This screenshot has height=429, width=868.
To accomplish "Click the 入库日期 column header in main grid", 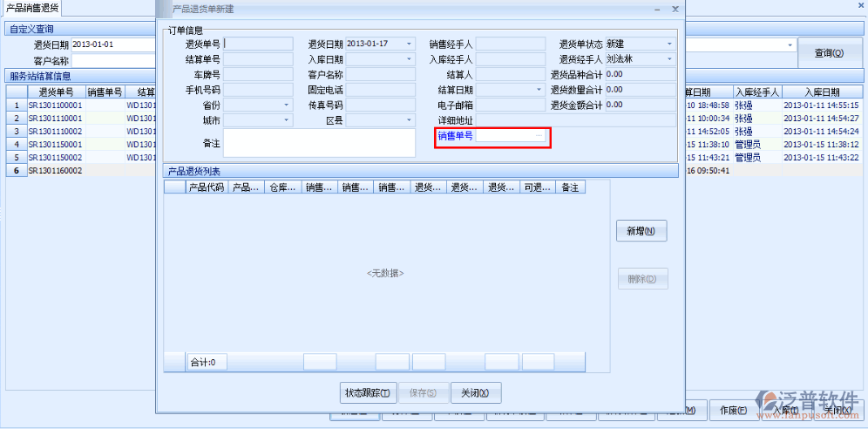I will [822, 92].
